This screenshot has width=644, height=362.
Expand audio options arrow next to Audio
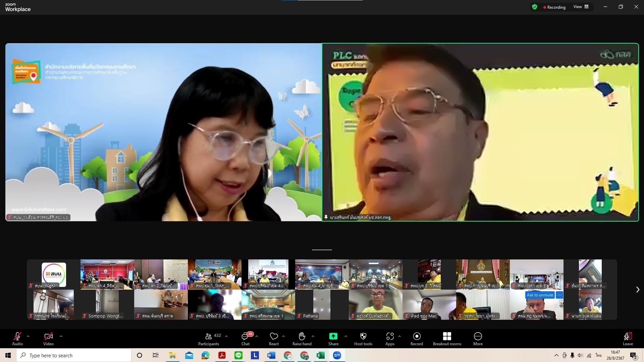click(x=28, y=336)
